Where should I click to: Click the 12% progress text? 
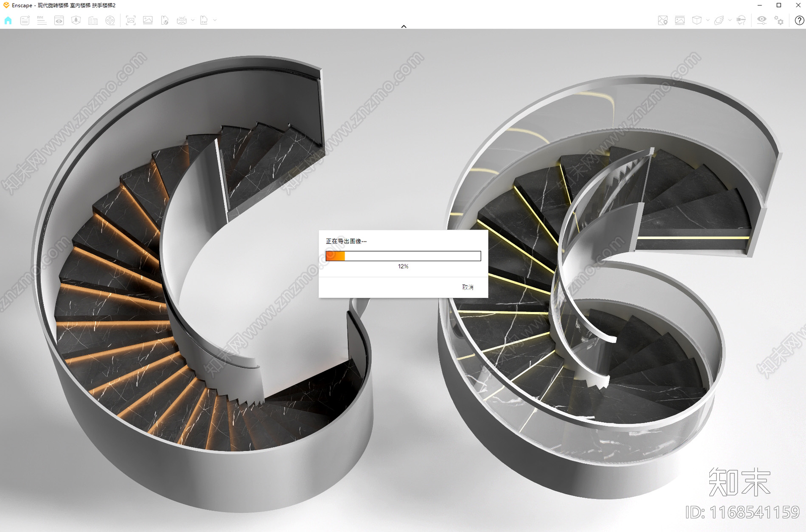403,266
